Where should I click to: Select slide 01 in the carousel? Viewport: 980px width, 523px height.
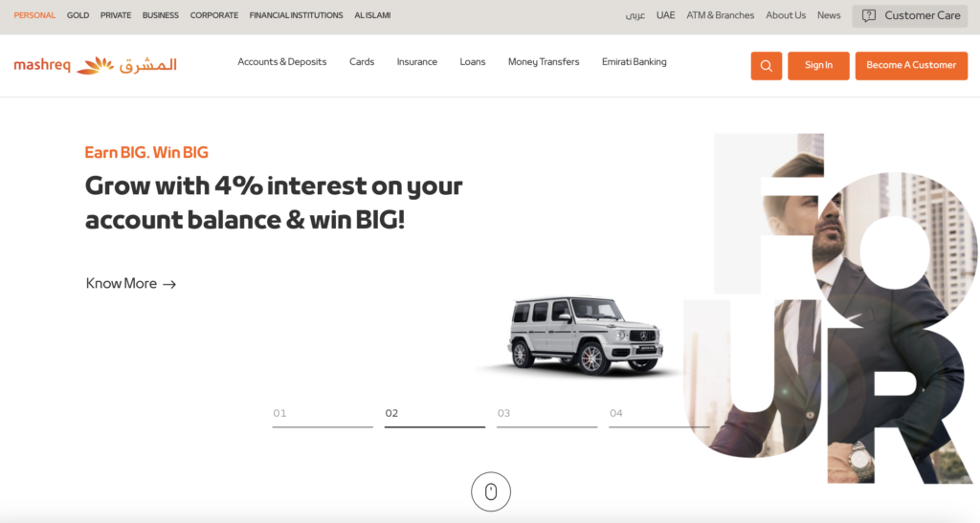323,417
